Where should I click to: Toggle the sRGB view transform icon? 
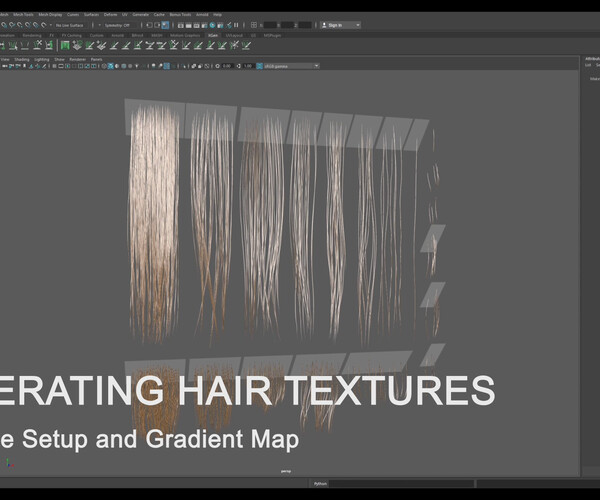pos(259,66)
